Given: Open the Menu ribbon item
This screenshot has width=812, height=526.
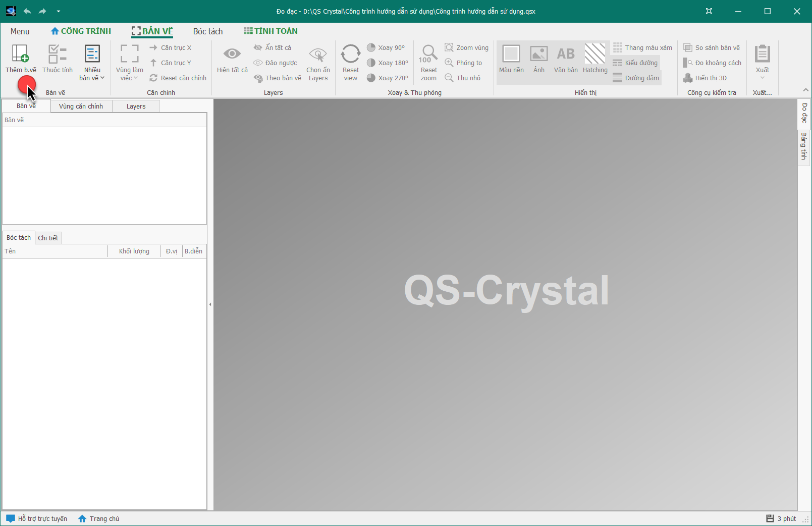Looking at the screenshot, I should click(x=20, y=31).
